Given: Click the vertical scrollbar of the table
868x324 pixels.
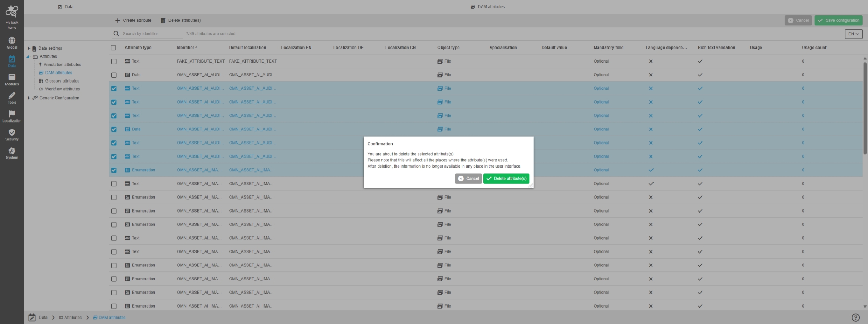Looking at the screenshot, I should tap(865, 107).
